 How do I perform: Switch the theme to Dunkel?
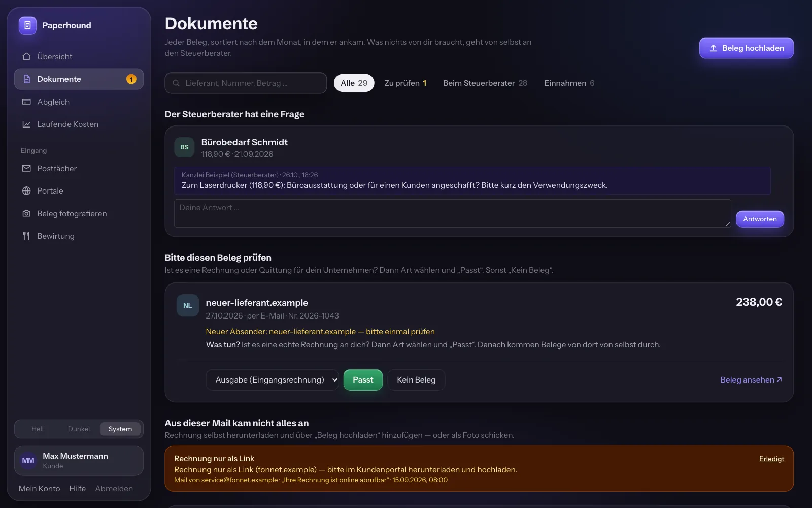pos(79,429)
